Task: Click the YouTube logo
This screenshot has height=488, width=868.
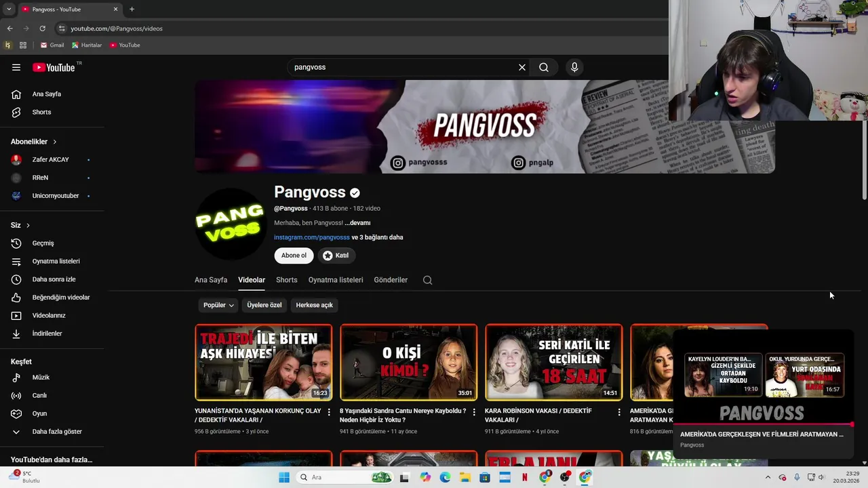Action: point(54,67)
